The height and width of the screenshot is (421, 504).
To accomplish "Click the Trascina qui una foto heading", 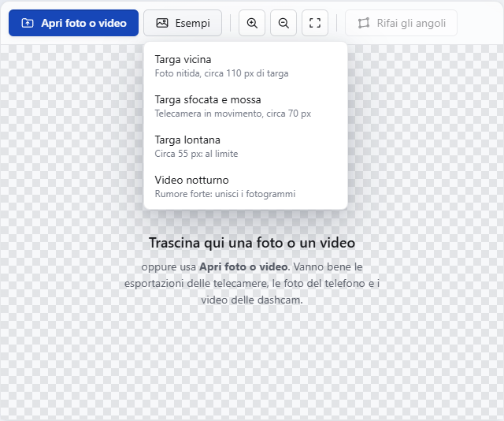I will pyautogui.click(x=252, y=243).
